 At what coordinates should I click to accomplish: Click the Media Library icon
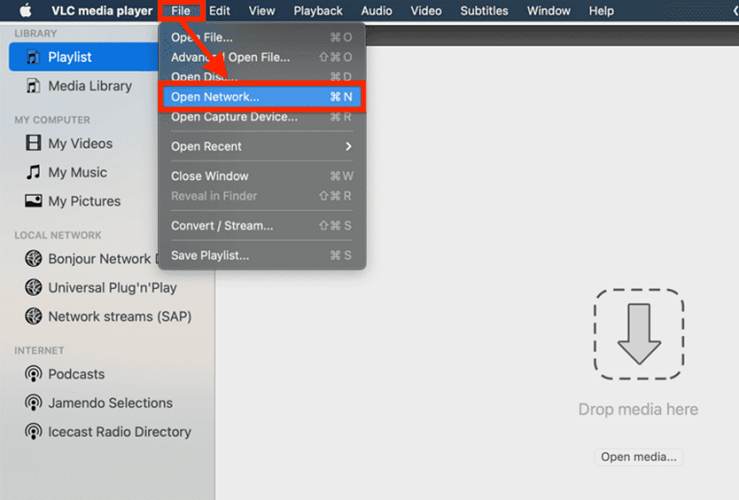click(x=33, y=86)
